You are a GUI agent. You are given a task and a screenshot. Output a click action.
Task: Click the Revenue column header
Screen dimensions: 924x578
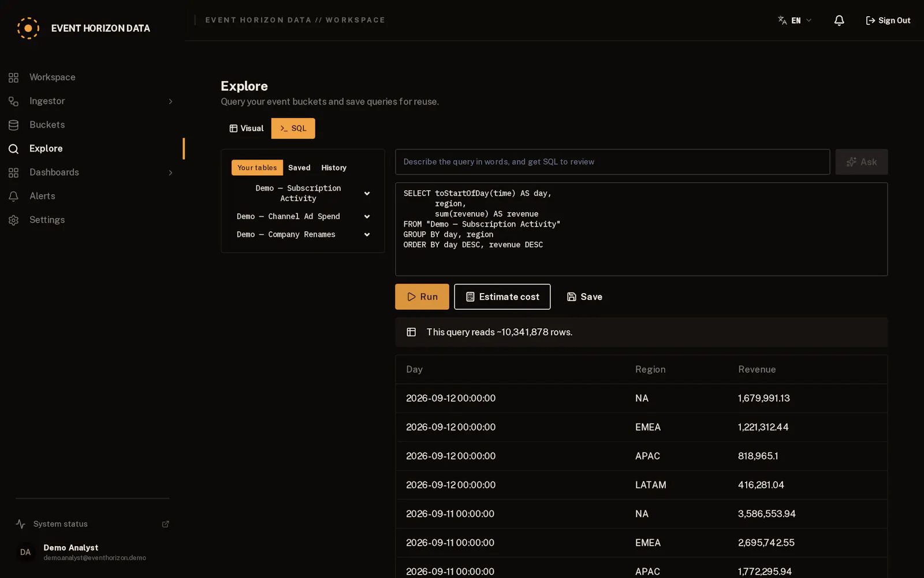[x=757, y=369]
